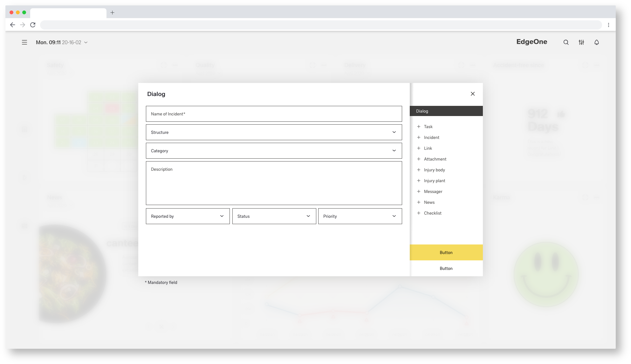Click the search magnifier icon
The height and width of the screenshot is (364, 631).
point(566,42)
